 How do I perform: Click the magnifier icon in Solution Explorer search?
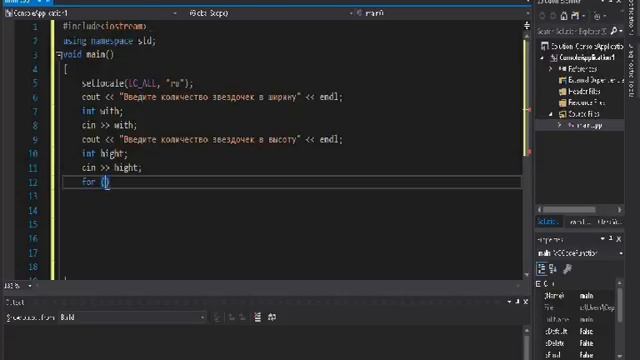point(614,31)
